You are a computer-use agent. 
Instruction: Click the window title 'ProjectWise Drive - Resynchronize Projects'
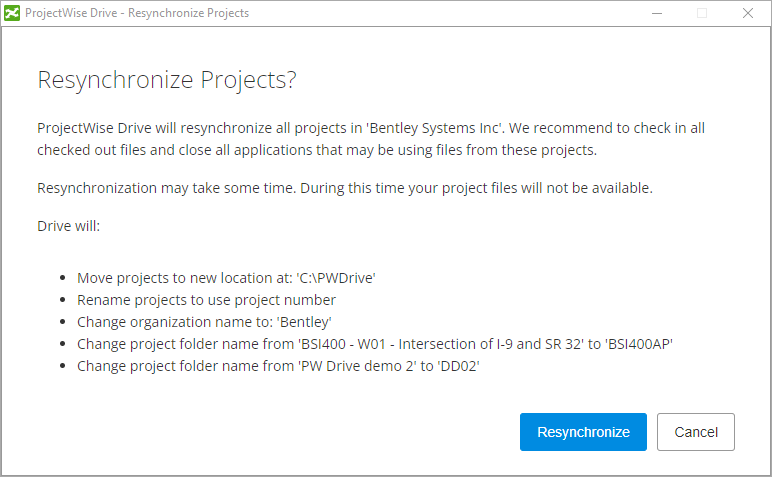(137, 13)
